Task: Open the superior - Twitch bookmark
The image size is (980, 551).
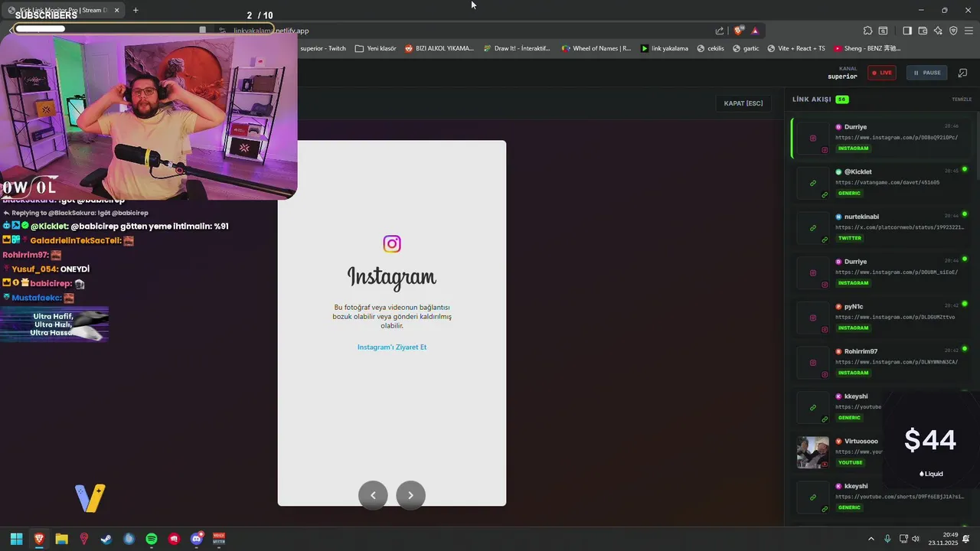Action: 323,48
